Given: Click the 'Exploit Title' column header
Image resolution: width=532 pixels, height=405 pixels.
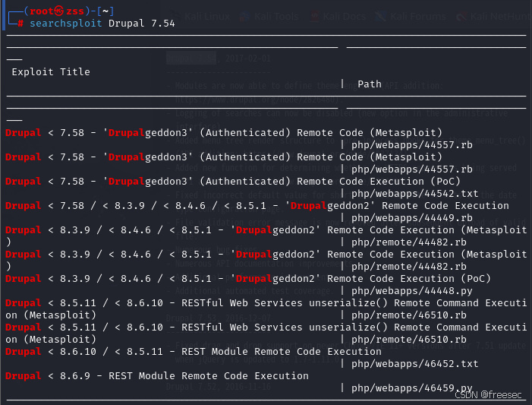Looking at the screenshot, I should coord(51,72).
